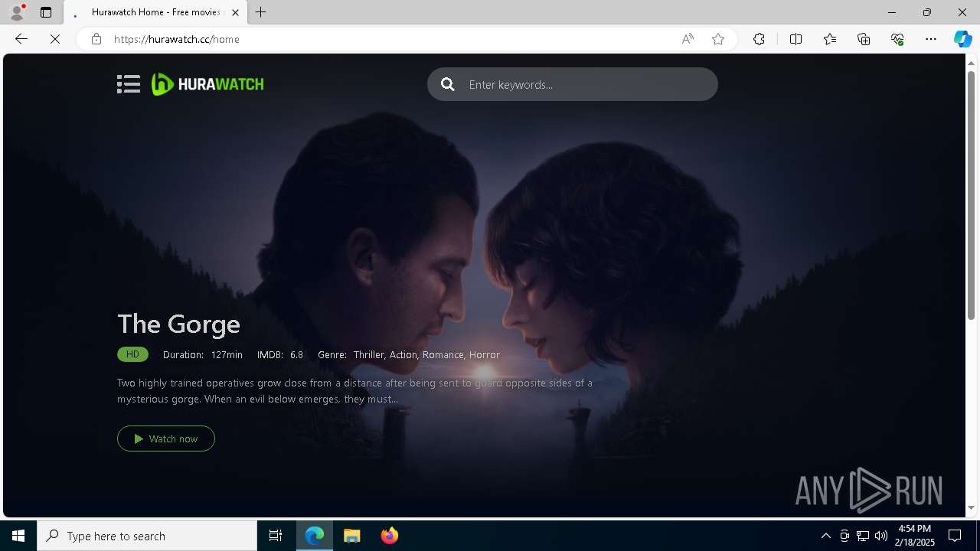The height and width of the screenshot is (551, 980).
Task: Click the search magnifier icon
Action: tap(448, 84)
